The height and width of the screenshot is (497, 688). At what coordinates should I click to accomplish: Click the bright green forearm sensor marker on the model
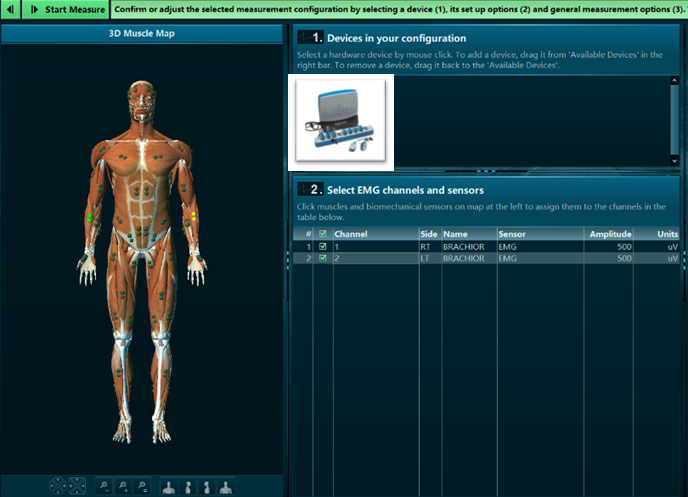[90, 218]
